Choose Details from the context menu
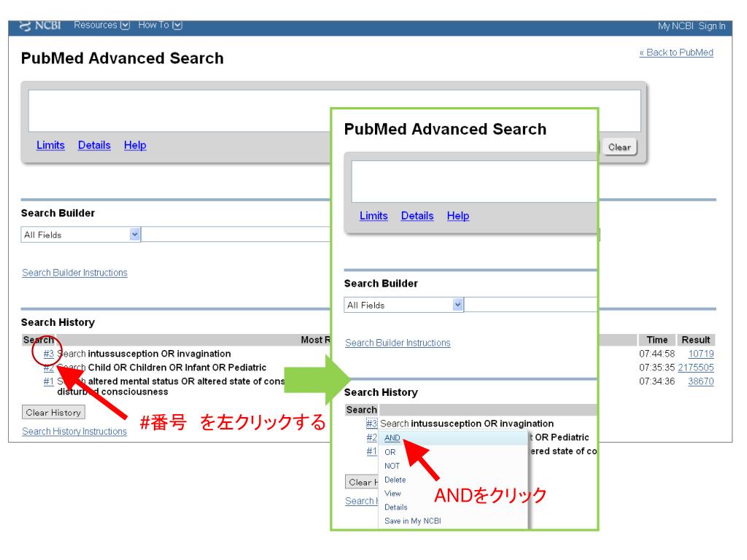The width and height of the screenshot is (747, 560). tap(396, 507)
